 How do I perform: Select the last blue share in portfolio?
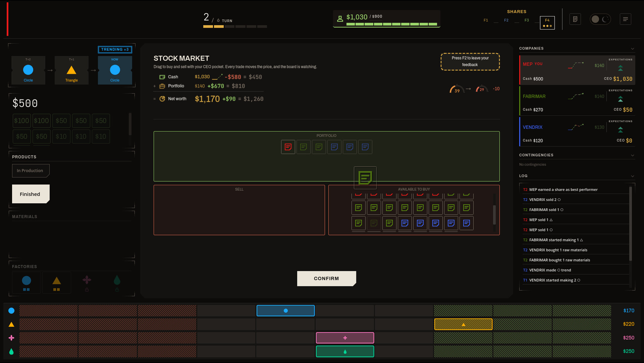365,147
